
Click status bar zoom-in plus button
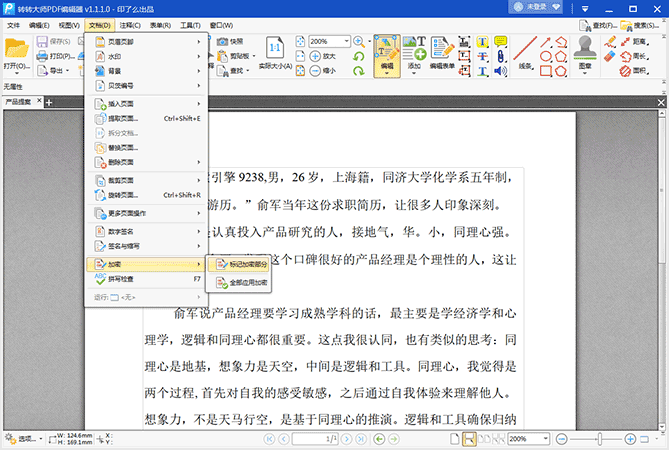point(630,439)
